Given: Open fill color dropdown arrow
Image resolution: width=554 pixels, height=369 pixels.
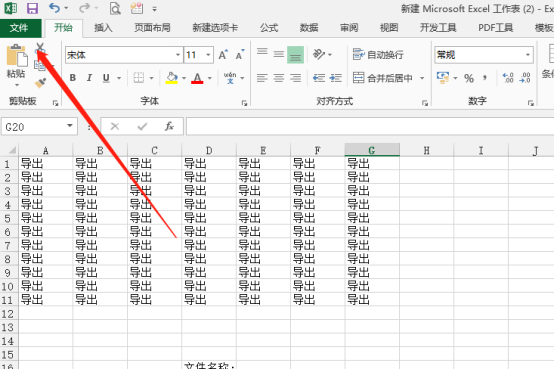Looking at the screenshot, I should (184, 78).
